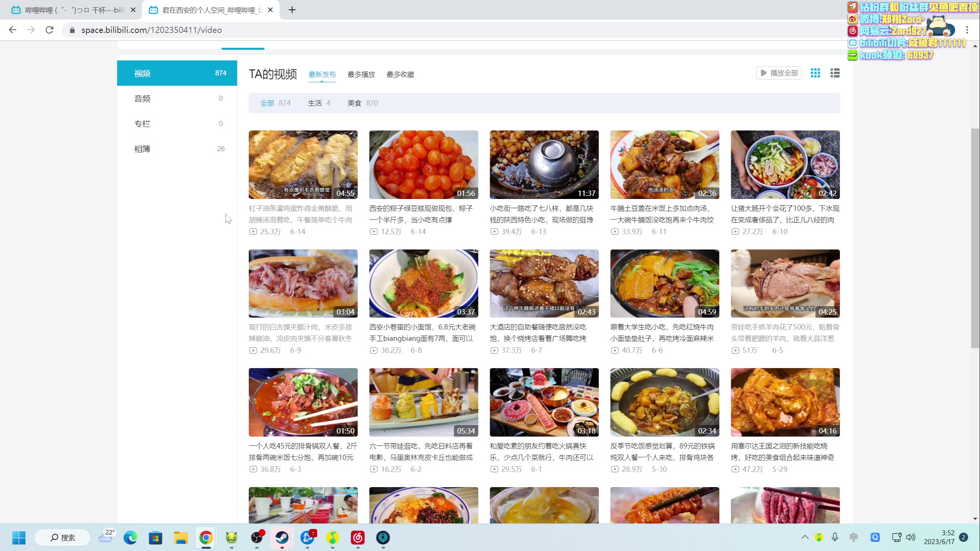Open a new browser tab
The width and height of the screenshot is (980, 551).
click(292, 10)
